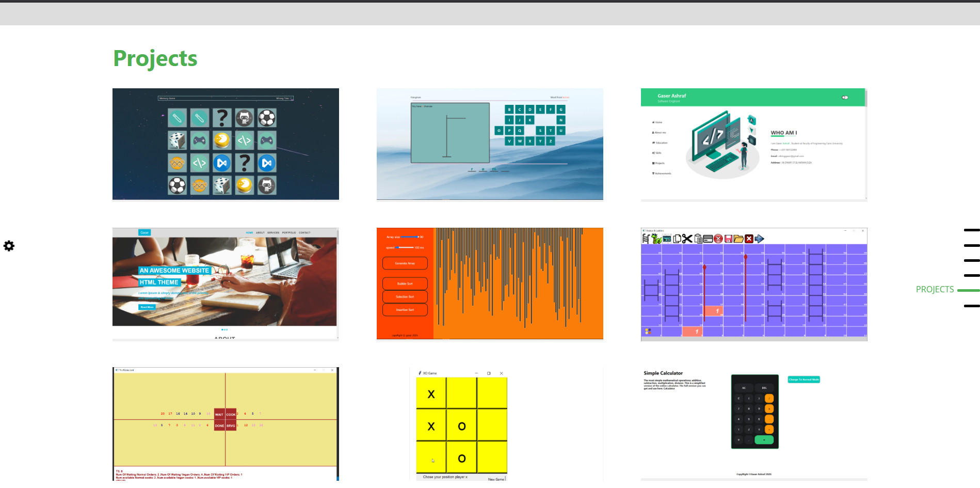
Task: Open a saved game via the folder icon
Action: pos(738,239)
